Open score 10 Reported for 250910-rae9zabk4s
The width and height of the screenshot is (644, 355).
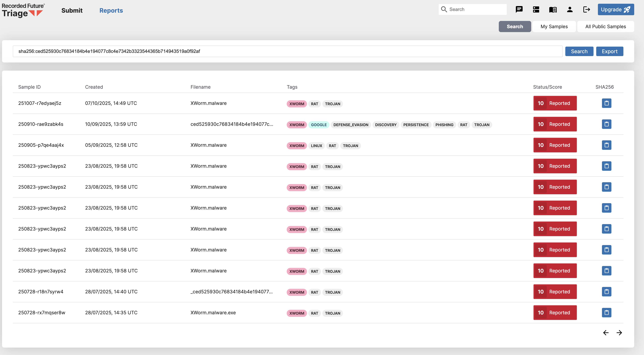[x=555, y=124]
